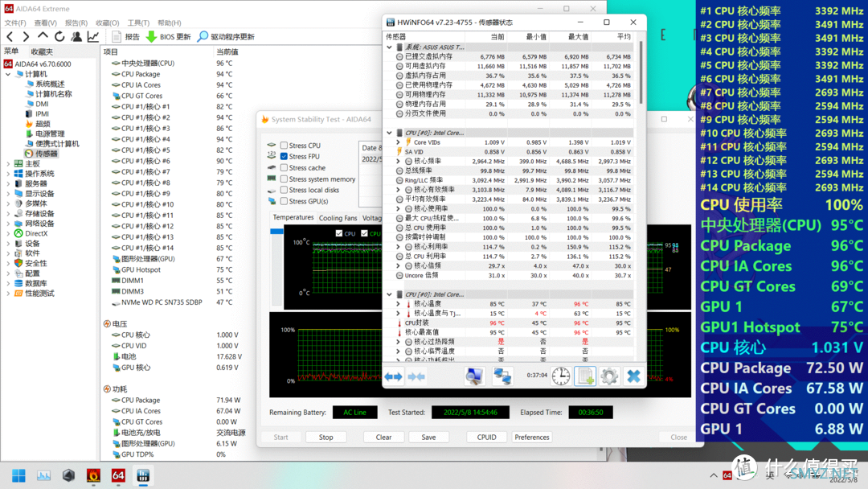Open the 查看(V) menu

tap(45, 23)
